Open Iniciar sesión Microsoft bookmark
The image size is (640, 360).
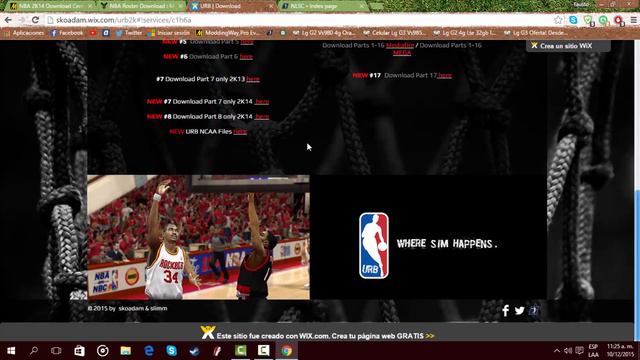point(169,33)
